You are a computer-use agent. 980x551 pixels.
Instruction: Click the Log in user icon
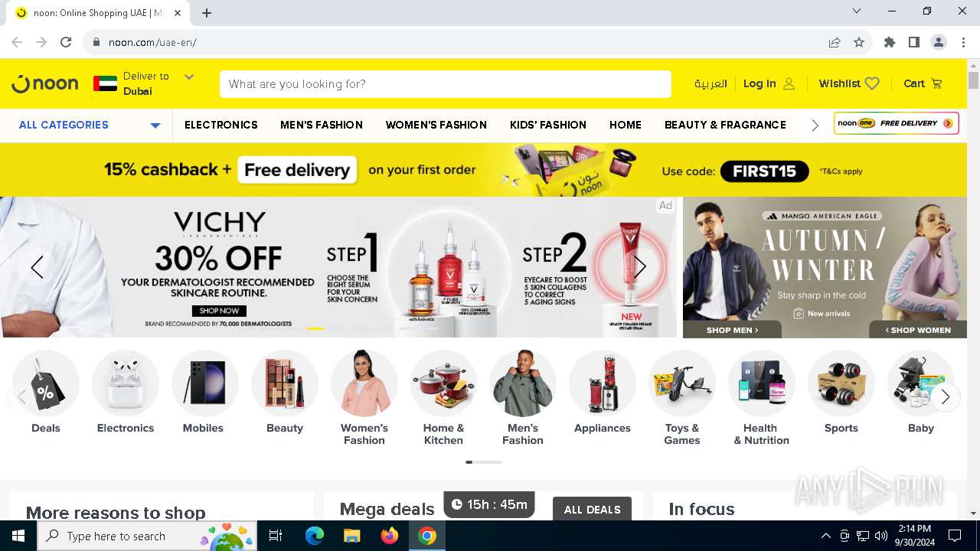click(789, 83)
